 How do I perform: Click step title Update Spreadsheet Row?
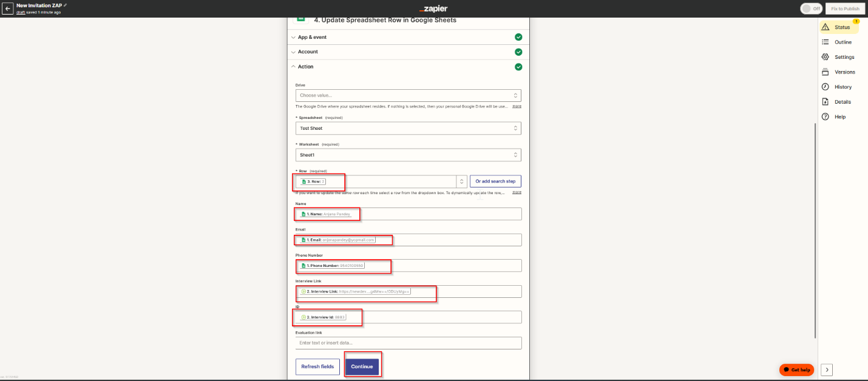385,20
